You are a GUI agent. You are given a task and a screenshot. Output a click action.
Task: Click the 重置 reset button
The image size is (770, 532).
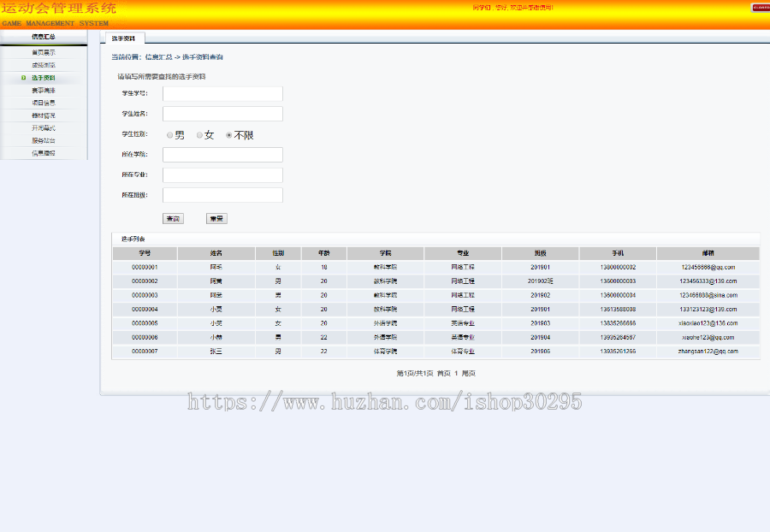point(216,217)
